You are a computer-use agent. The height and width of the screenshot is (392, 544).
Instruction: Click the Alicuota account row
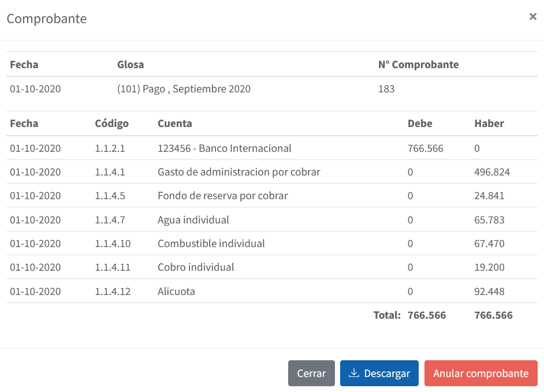tap(272, 292)
